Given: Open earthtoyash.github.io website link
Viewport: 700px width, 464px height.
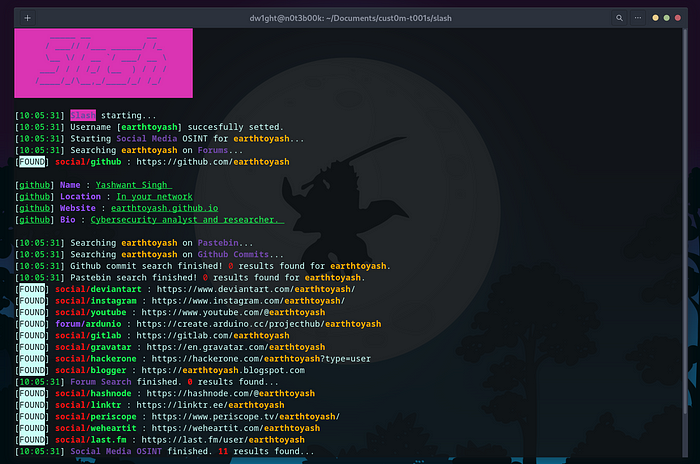Looking at the screenshot, I should click(165, 208).
